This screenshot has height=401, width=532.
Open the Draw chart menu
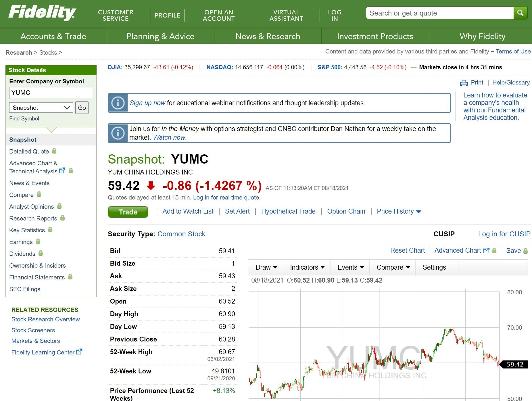pyautogui.click(x=266, y=267)
